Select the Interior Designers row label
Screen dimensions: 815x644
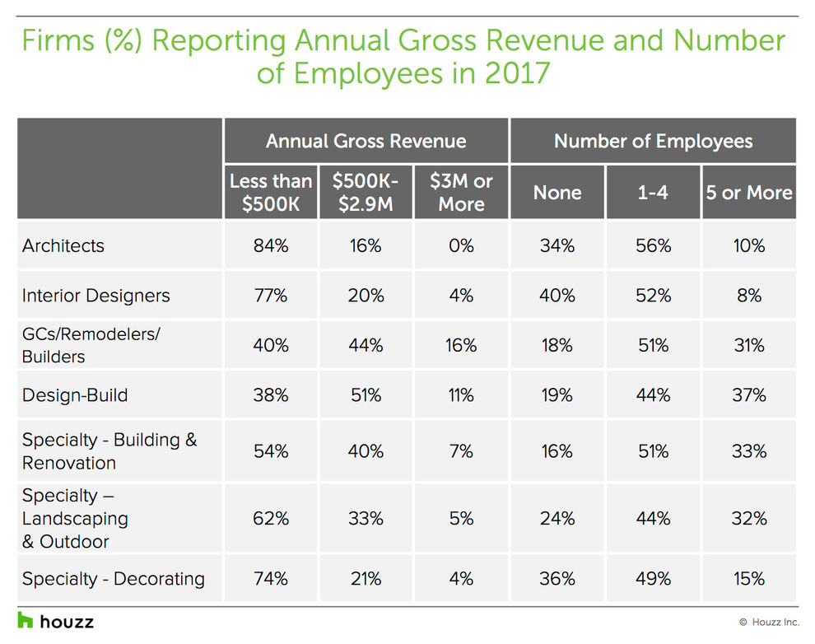pos(95,296)
